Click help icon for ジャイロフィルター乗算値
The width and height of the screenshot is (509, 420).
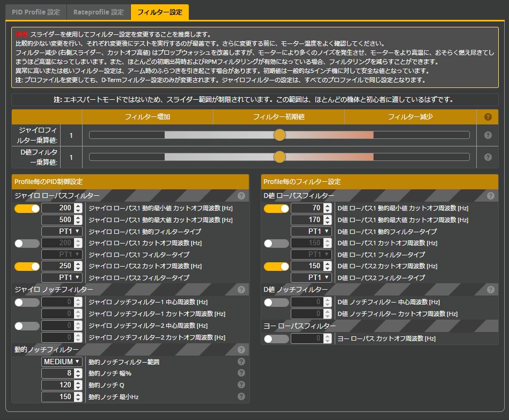[488, 135]
